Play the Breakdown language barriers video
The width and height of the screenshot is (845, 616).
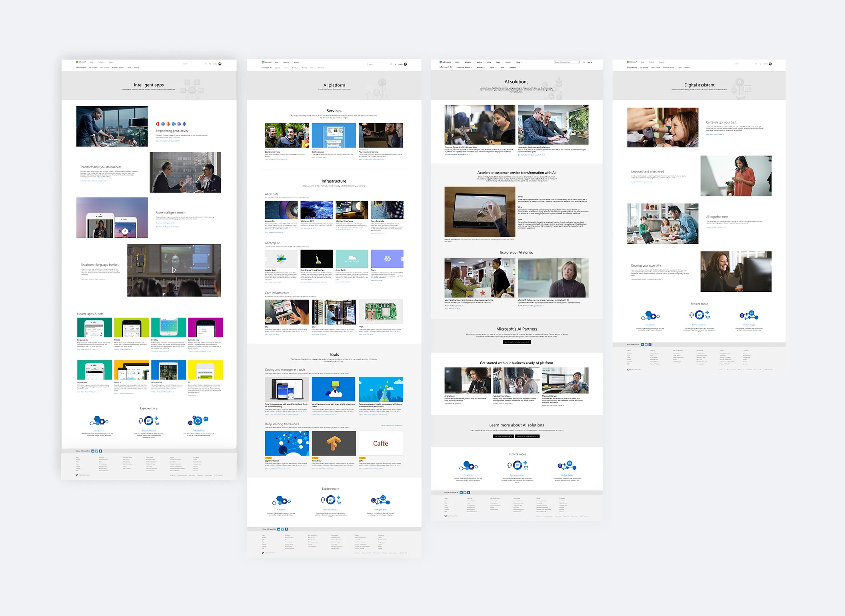(x=174, y=270)
